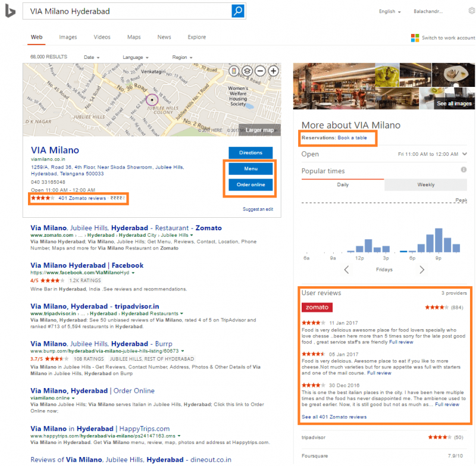Click the dessert plate photo thumbnail
This screenshot has width=476, height=466.
453,74
